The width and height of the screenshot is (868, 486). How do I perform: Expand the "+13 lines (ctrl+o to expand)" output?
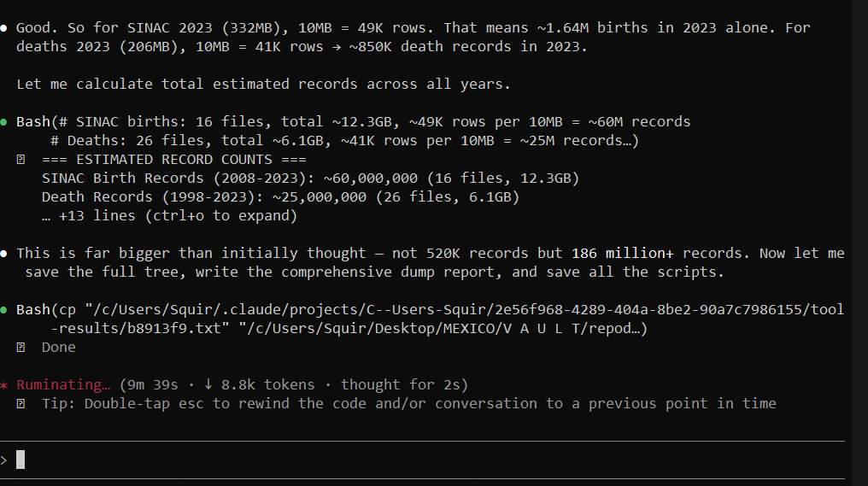[x=169, y=216]
